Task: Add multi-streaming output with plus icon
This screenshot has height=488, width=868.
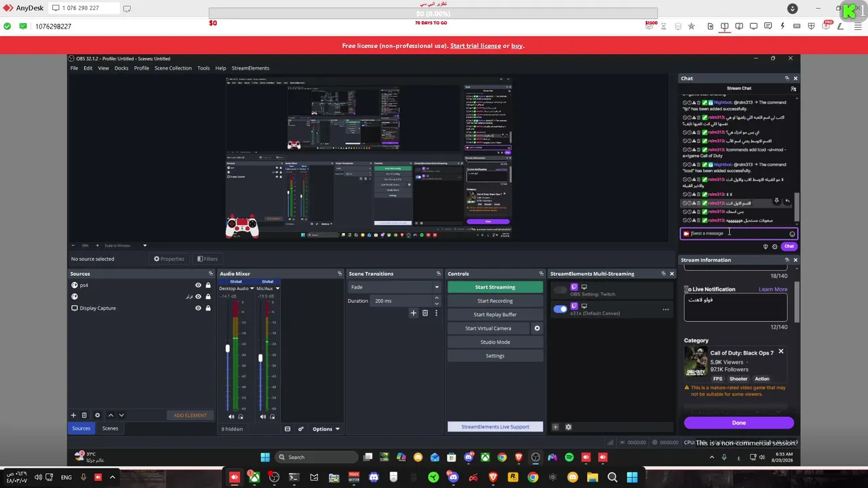Action: [x=555, y=427]
